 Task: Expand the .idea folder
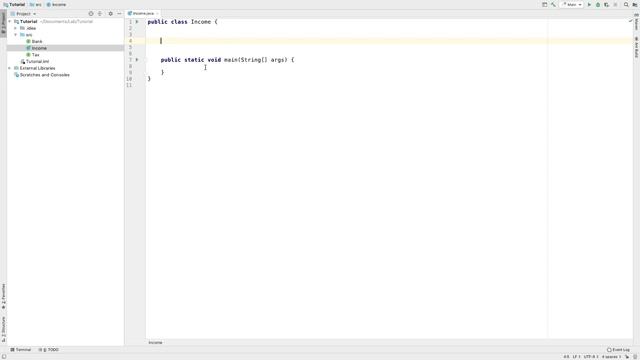[x=16, y=28]
